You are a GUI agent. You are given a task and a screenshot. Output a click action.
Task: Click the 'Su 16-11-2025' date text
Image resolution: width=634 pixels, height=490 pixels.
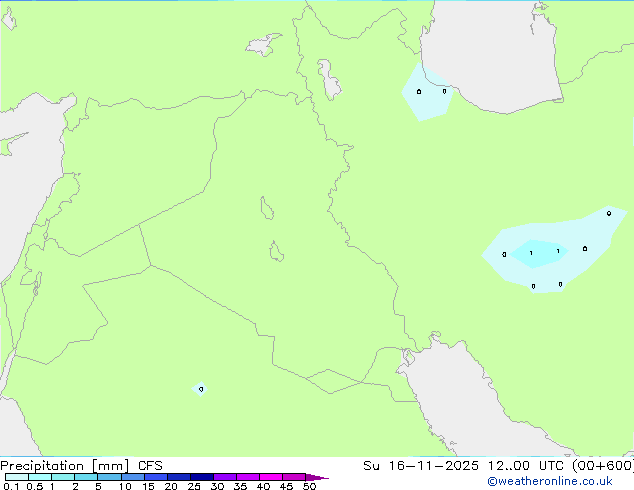(x=421, y=466)
